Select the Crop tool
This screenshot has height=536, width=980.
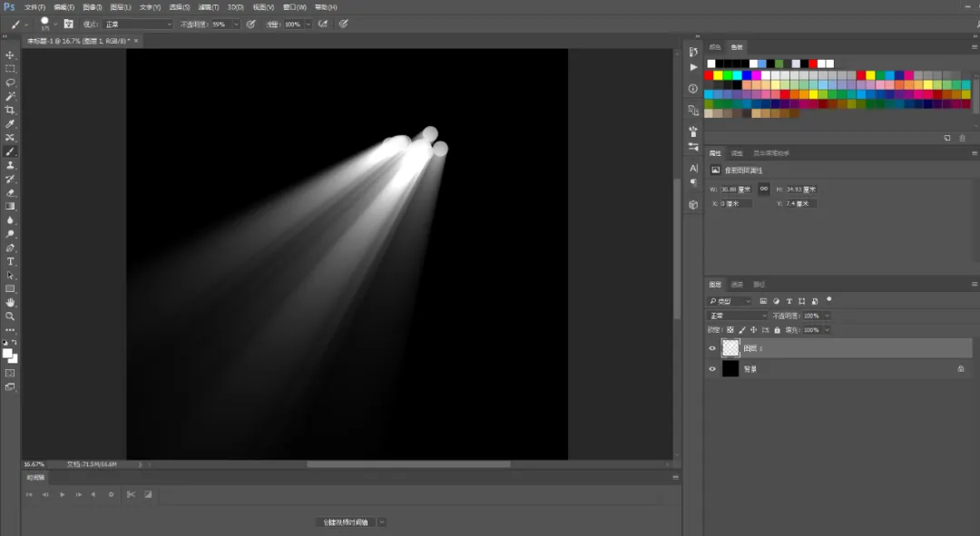(10, 110)
